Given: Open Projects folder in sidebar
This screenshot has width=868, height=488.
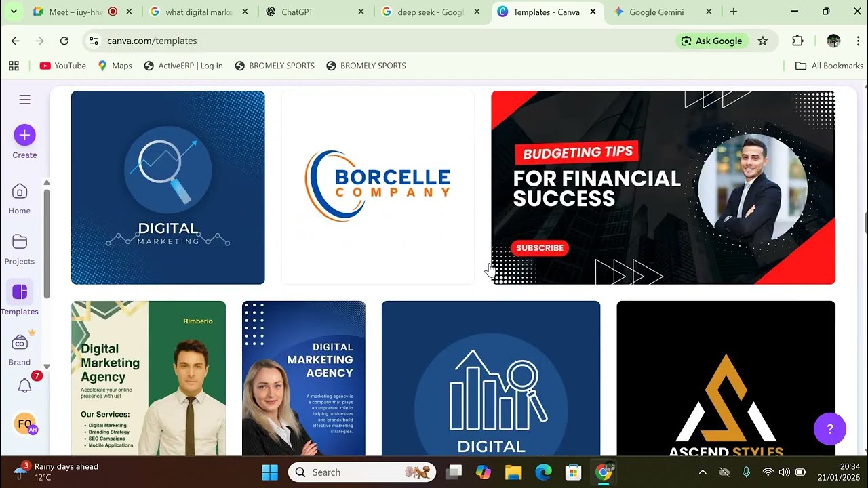Looking at the screenshot, I should (20, 249).
